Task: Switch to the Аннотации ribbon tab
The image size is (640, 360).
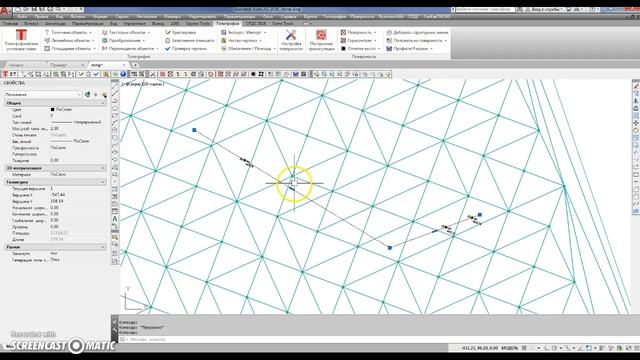Action: [55, 24]
